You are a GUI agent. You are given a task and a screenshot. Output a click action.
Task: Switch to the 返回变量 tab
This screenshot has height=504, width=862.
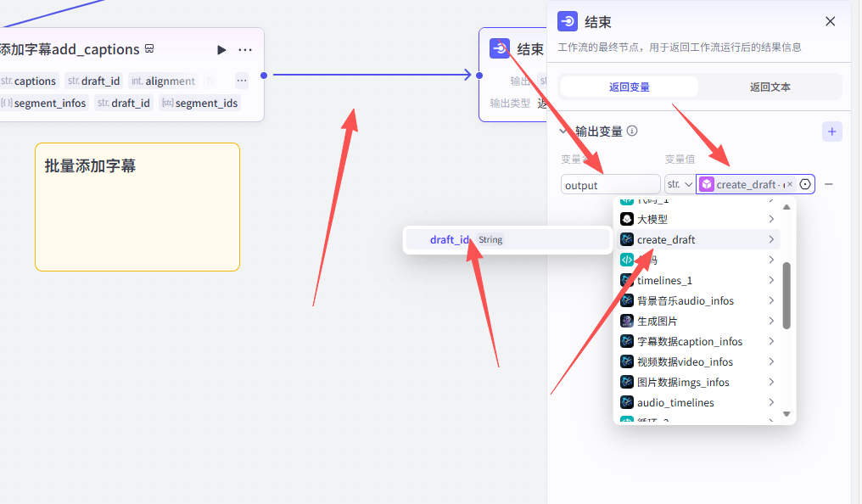click(630, 87)
